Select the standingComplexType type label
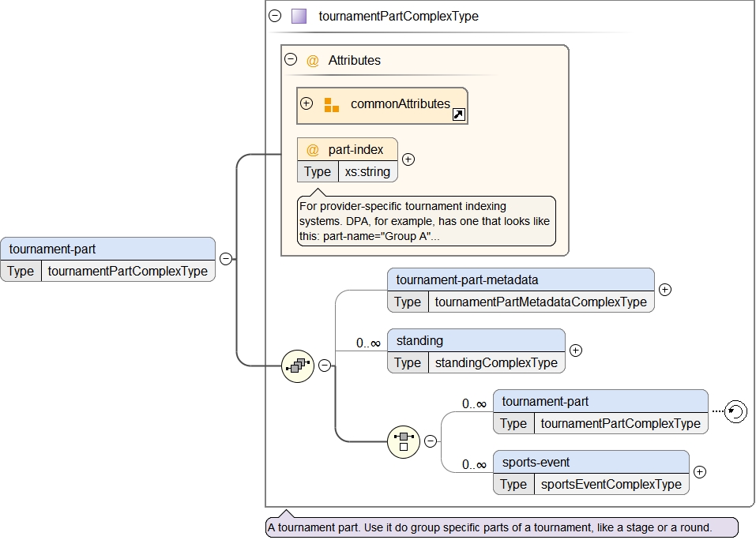The image size is (756, 540). pos(496,363)
